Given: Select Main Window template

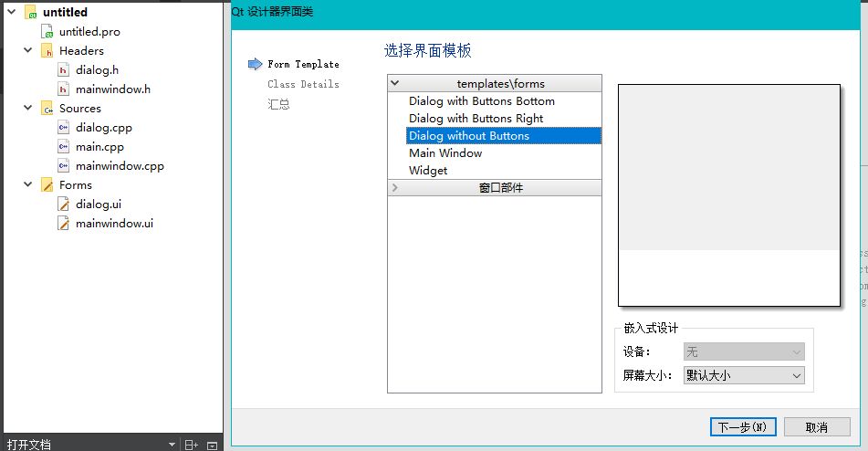Looking at the screenshot, I should pyautogui.click(x=445, y=153).
